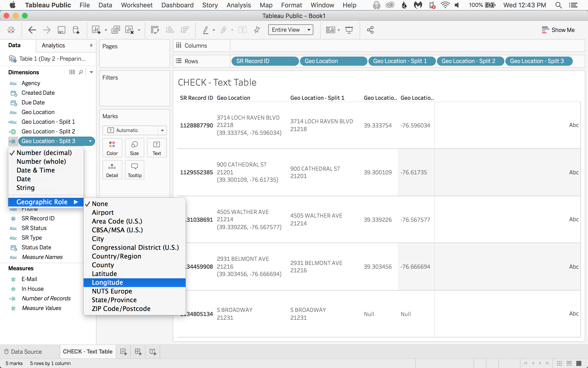The height and width of the screenshot is (368, 588).
Task: Choose Longitude geographic role
Action: 135,283
